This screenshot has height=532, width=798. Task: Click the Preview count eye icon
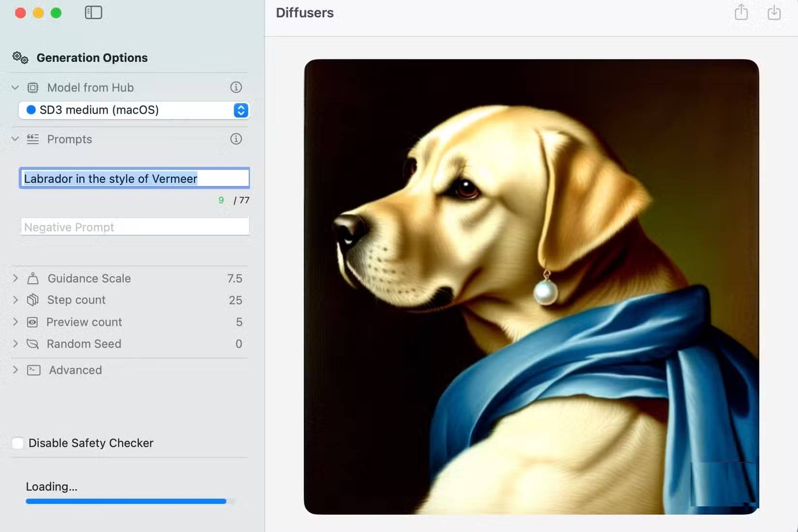32,322
